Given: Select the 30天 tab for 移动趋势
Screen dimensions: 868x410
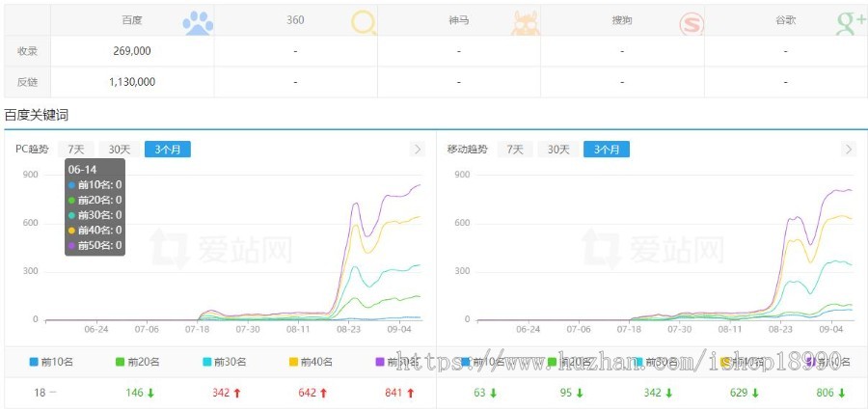Looking at the screenshot, I should pos(558,149).
